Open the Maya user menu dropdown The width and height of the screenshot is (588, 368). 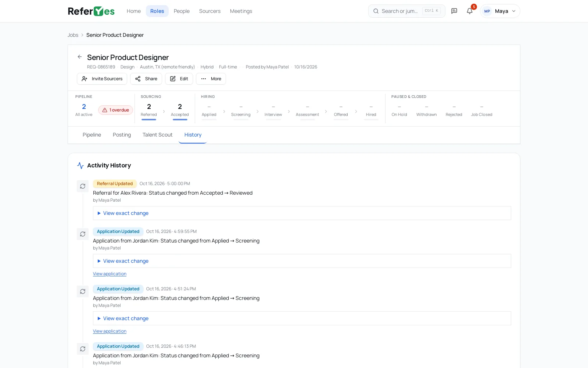click(500, 11)
